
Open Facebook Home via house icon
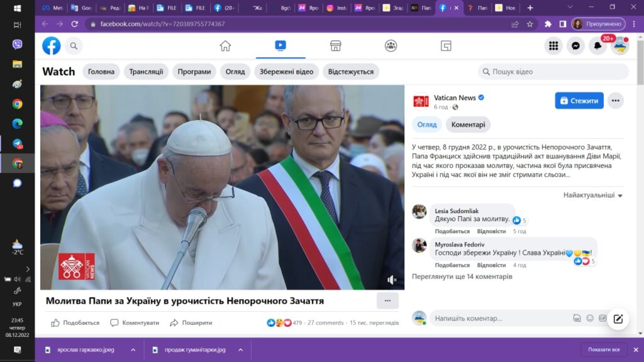coord(225,46)
